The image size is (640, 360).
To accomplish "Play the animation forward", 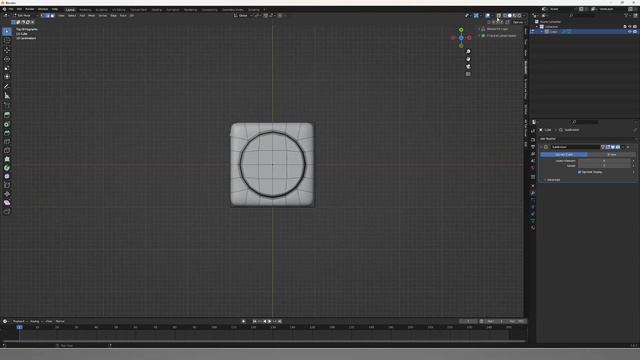I will click(x=269, y=321).
